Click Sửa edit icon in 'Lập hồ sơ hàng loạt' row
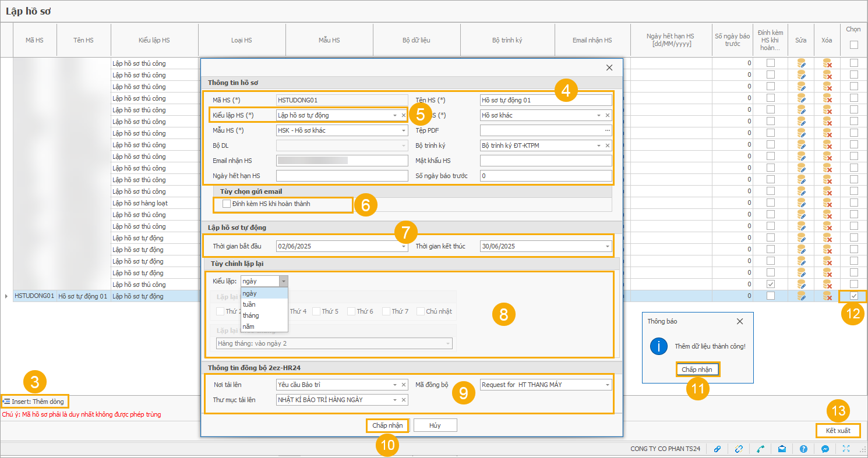This screenshot has width=868, height=458. click(802, 203)
